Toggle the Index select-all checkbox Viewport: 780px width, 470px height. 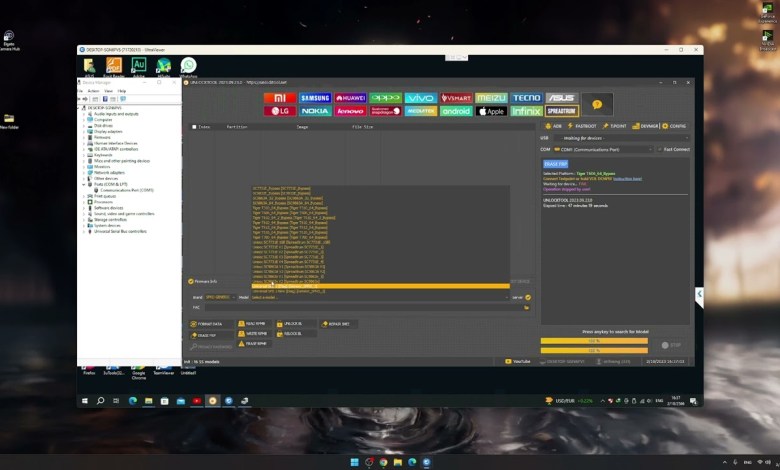coord(195,127)
